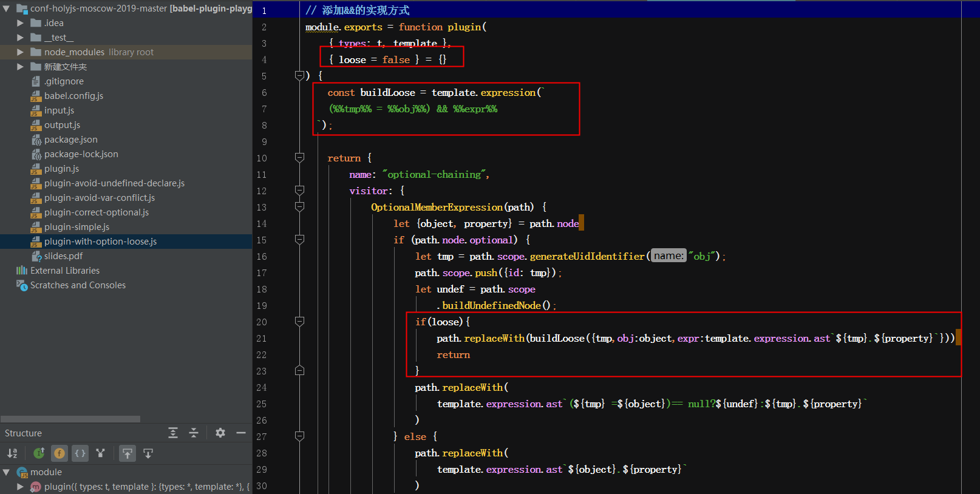Expand the 新建文件夹 folder
The height and width of the screenshot is (494, 980).
tap(20, 67)
